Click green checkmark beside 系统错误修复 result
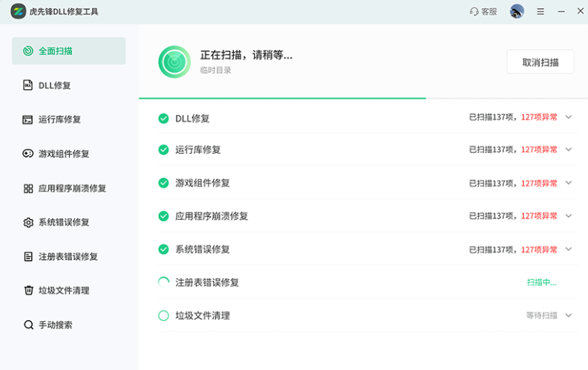The width and height of the screenshot is (588, 370). [x=163, y=249]
